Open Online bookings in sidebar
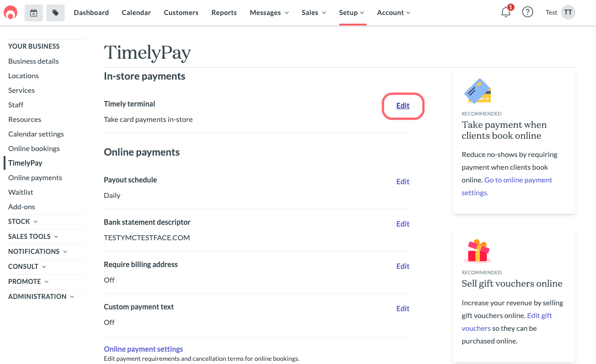The image size is (596, 364). coord(34,148)
